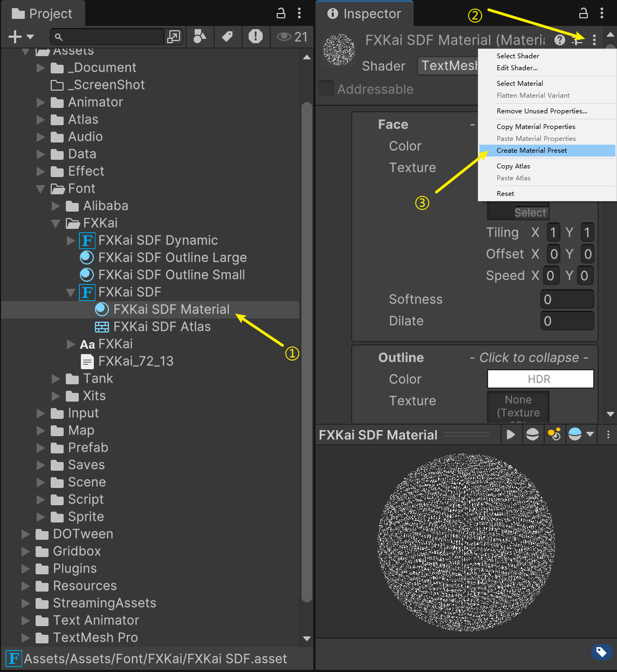Expand the Alibaba folder
The height and width of the screenshot is (672, 617).
(x=56, y=206)
